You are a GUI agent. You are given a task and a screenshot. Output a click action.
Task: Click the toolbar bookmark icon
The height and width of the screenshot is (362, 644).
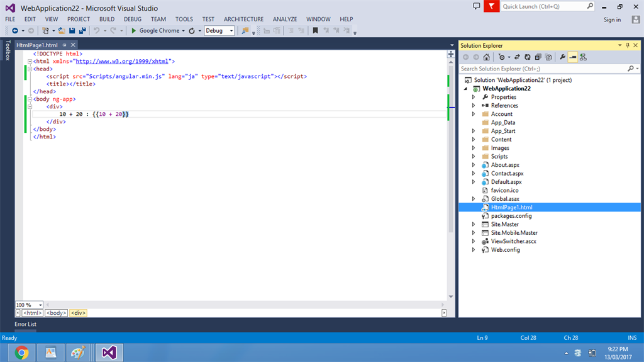click(315, 30)
